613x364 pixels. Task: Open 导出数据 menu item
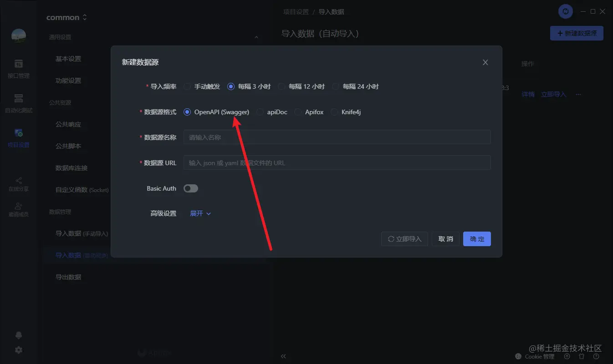tap(68, 277)
